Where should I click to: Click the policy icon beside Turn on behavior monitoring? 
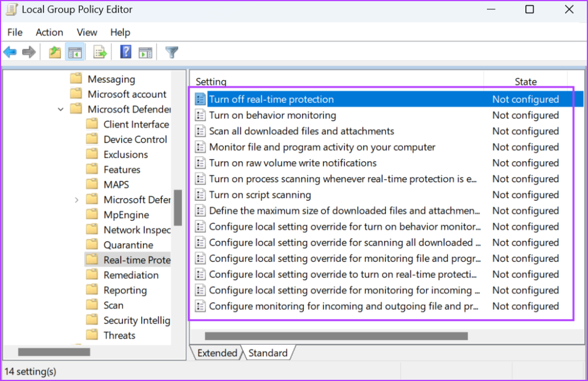click(200, 115)
